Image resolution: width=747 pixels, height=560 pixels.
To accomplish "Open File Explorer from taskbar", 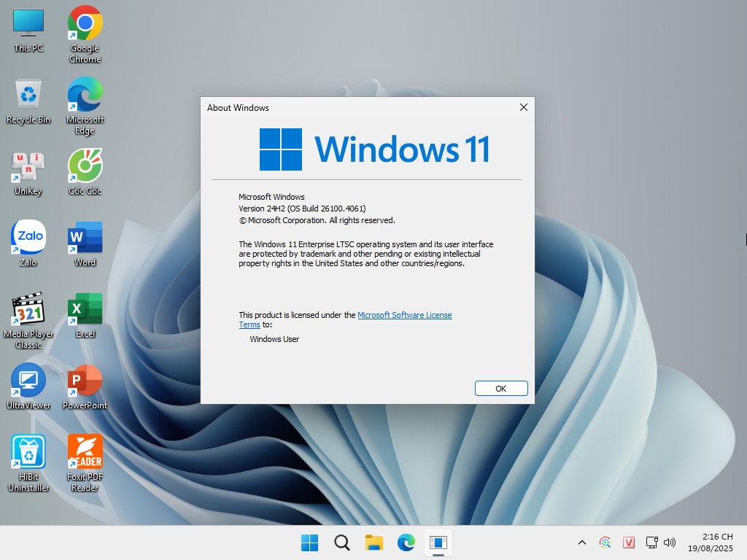I will coord(374,542).
